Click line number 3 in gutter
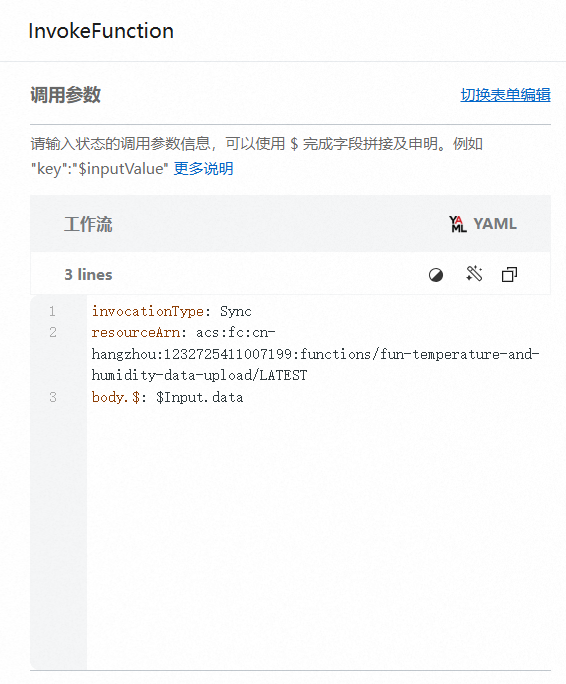This screenshot has height=684, width=566. [x=53, y=397]
